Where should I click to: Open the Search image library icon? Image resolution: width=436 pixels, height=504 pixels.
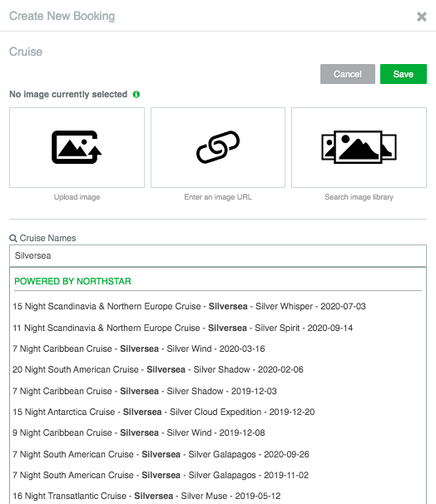359,147
